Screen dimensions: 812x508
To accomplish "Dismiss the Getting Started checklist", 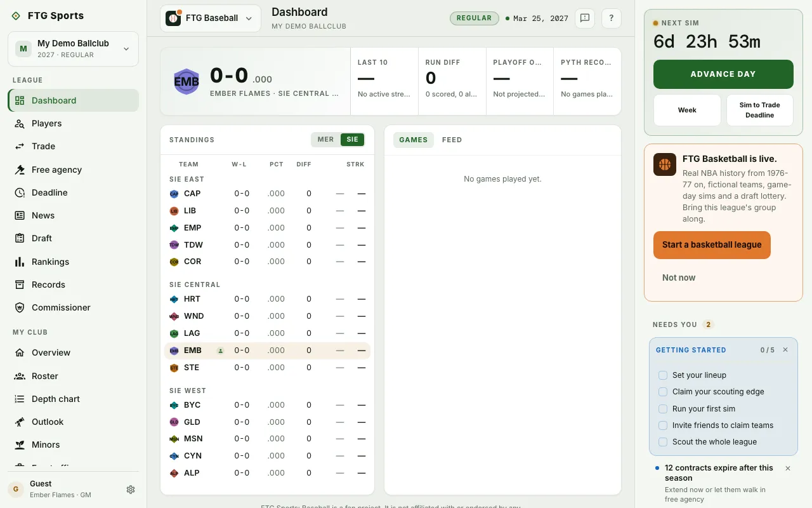I will 785,350.
